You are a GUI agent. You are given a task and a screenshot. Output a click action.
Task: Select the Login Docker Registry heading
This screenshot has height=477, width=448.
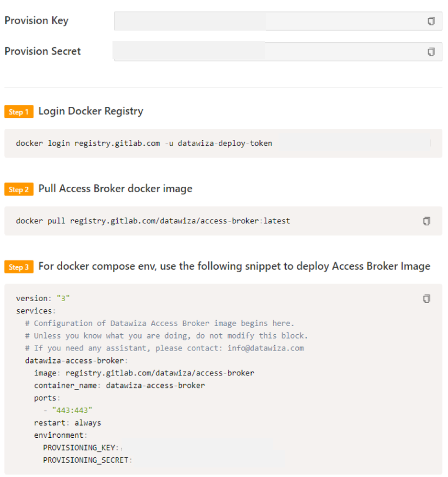tap(90, 111)
